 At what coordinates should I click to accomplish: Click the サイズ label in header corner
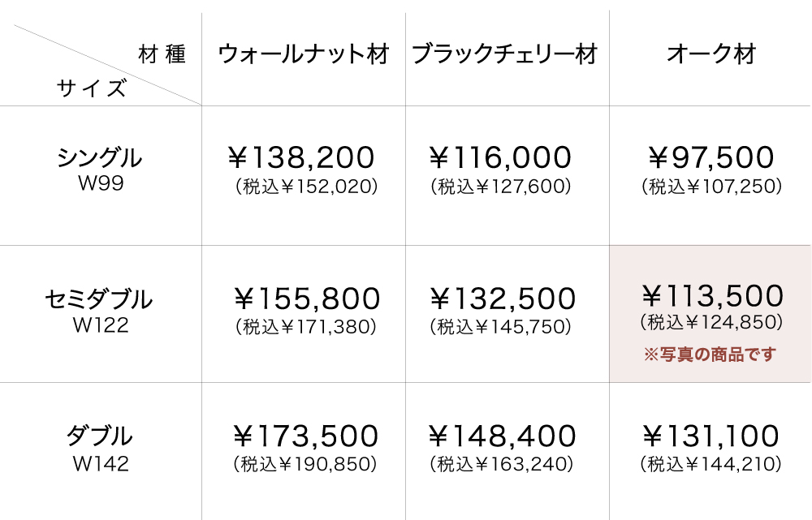92,88
